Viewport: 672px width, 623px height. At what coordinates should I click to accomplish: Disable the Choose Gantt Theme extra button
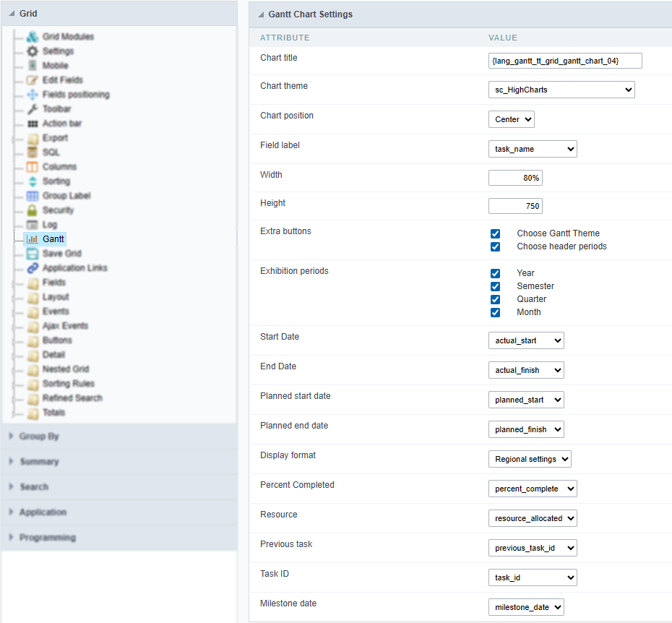click(x=495, y=233)
